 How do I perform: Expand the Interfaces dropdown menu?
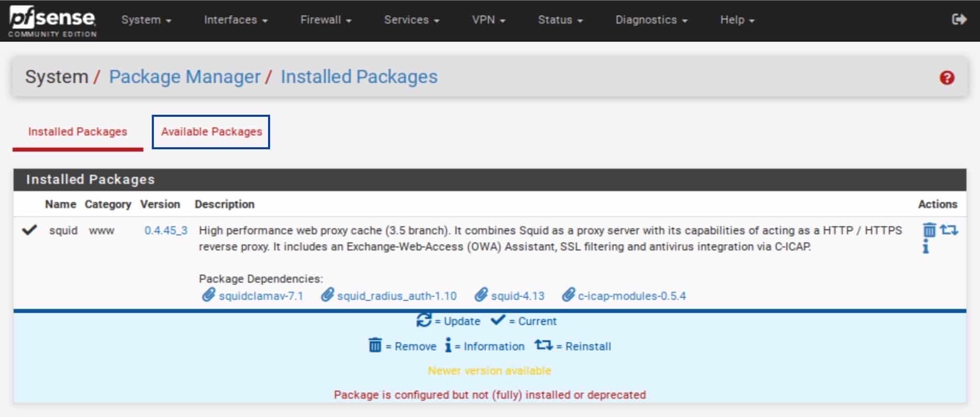click(236, 20)
